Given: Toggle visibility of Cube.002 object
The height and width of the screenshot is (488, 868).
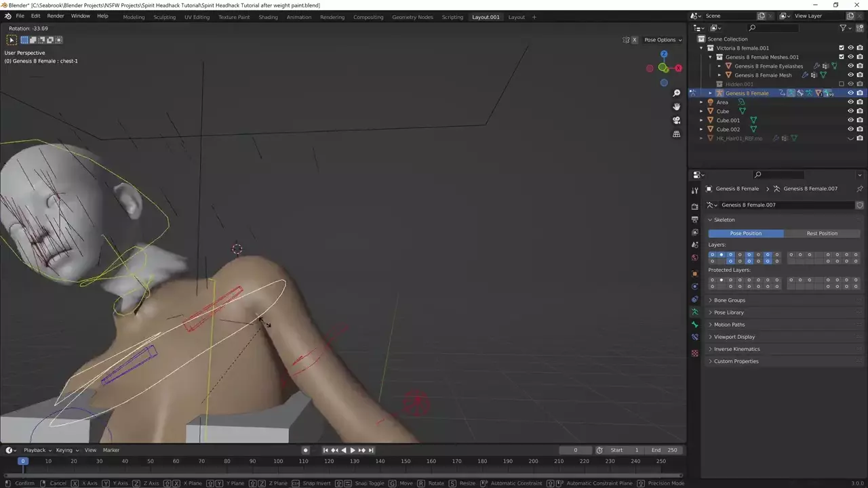Looking at the screenshot, I should tap(850, 129).
